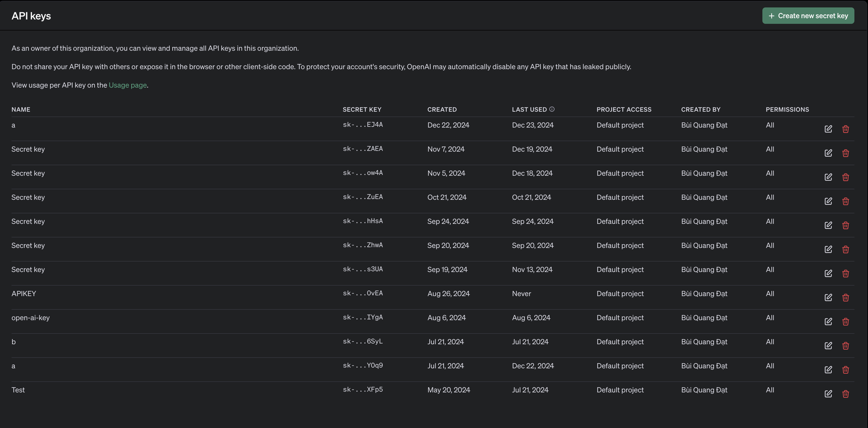This screenshot has height=428, width=868.
Task: Select the sk-...EJ4A secret key text
Action: click(362, 124)
